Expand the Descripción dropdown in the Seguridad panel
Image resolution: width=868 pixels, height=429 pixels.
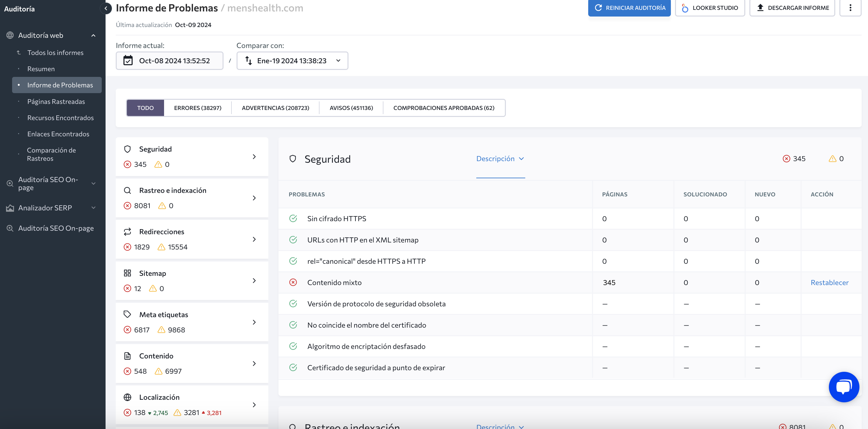[x=500, y=159]
